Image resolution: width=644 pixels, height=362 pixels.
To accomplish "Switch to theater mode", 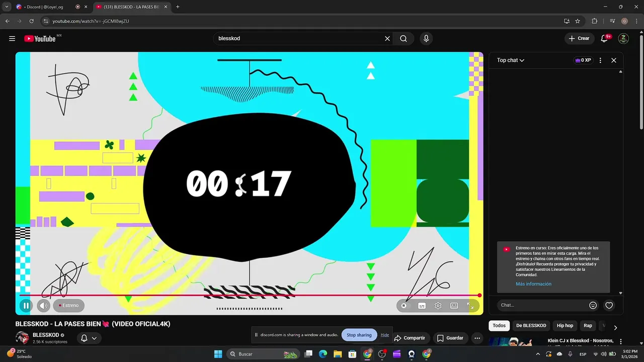I will [x=454, y=305].
